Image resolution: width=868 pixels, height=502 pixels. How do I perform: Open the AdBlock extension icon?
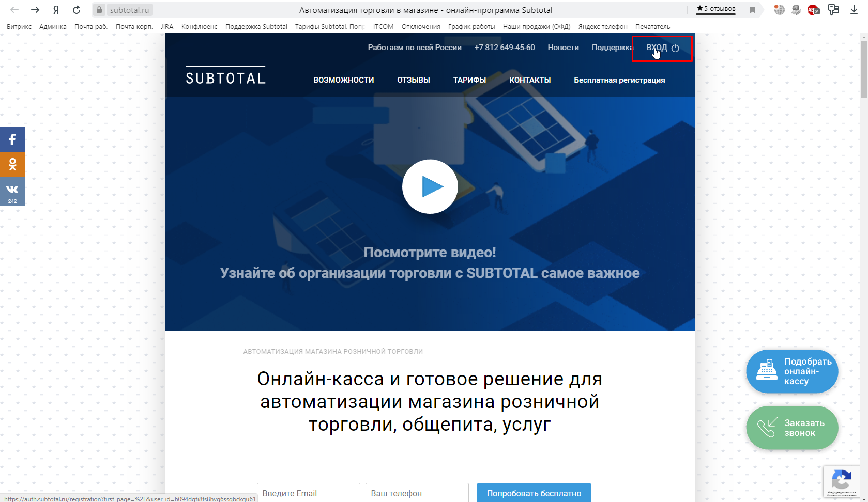click(x=814, y=10)
